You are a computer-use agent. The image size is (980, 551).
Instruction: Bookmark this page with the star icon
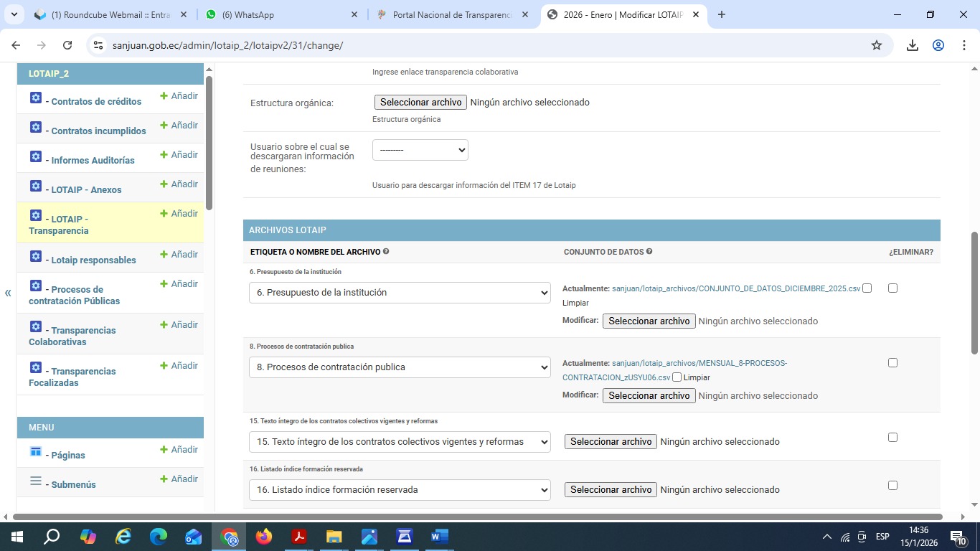(x=876, y=45)
